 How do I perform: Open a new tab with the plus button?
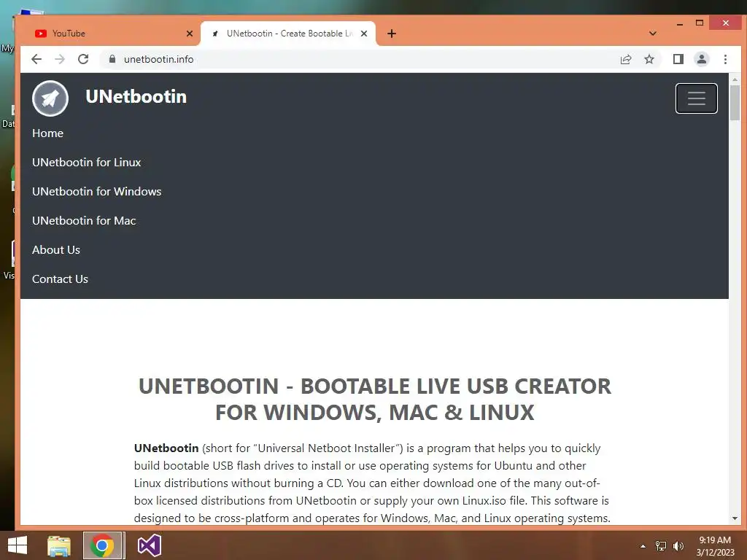pos(392,34)
